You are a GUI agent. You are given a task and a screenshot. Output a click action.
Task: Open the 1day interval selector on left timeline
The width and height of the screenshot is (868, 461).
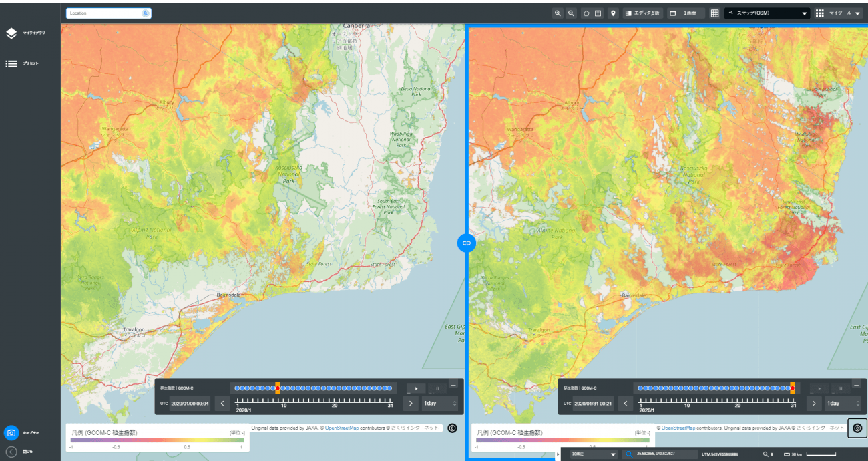click(441, 404)
